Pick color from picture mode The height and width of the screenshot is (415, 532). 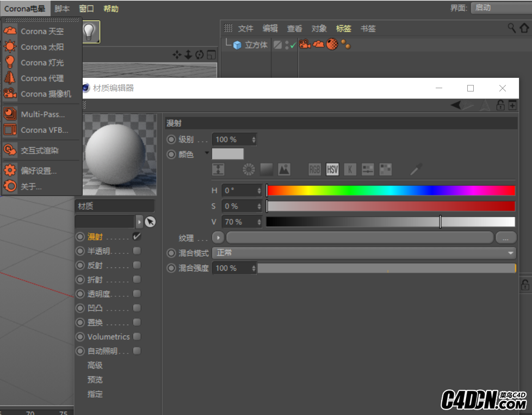point(284,169)
